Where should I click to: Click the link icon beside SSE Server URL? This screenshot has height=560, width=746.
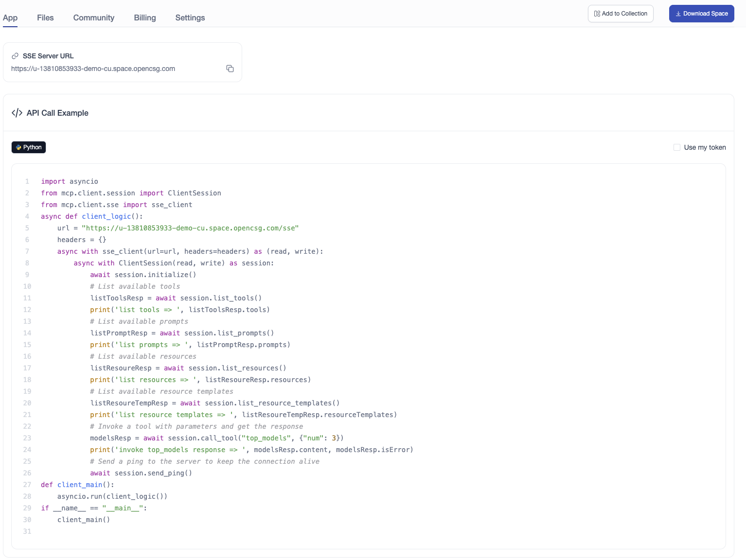pos(15,56)
